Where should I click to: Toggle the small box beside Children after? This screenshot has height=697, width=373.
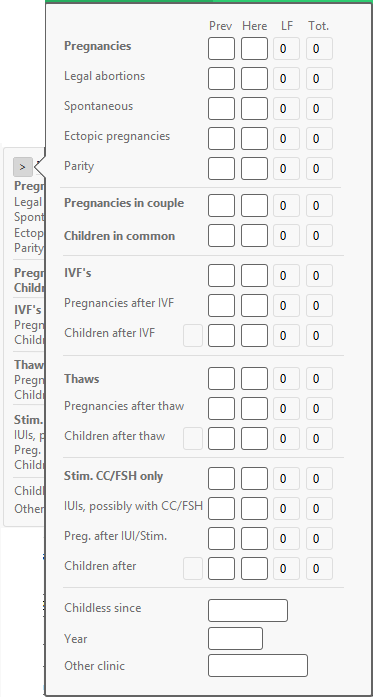pos(193,569)
